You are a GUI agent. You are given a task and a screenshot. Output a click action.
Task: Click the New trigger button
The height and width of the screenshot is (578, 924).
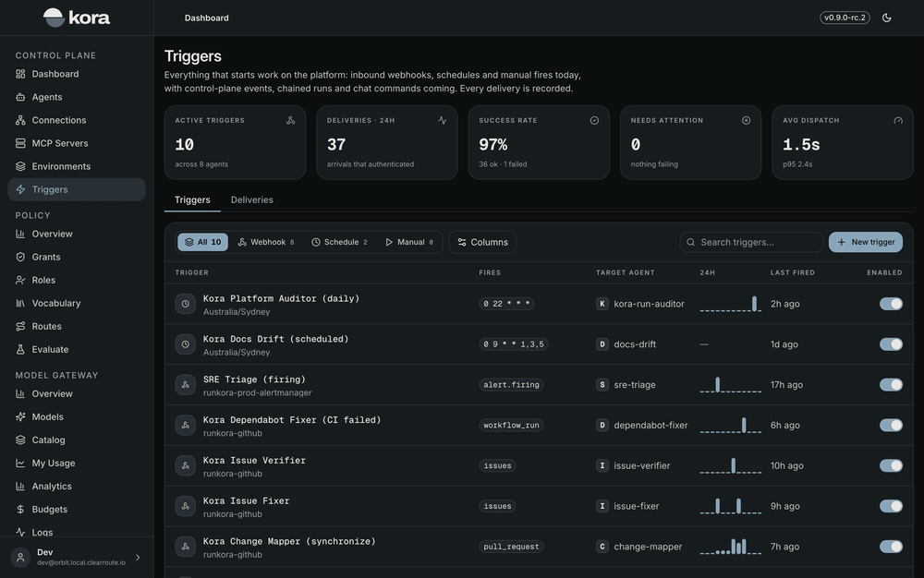pos(866,242)
